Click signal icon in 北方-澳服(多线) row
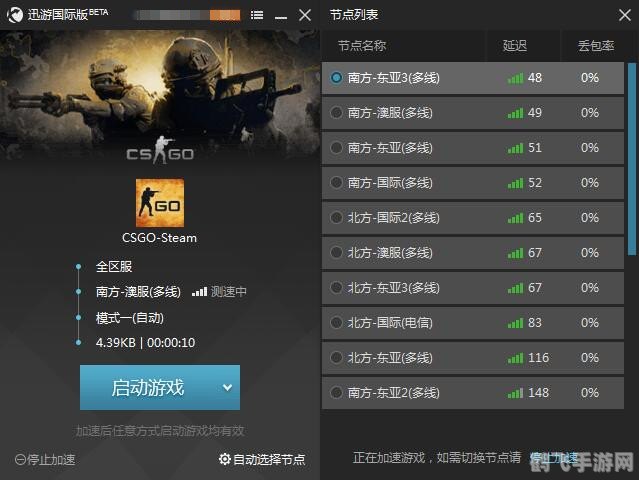The height and width of the screenshot is (480, 639). pos(515,253)
